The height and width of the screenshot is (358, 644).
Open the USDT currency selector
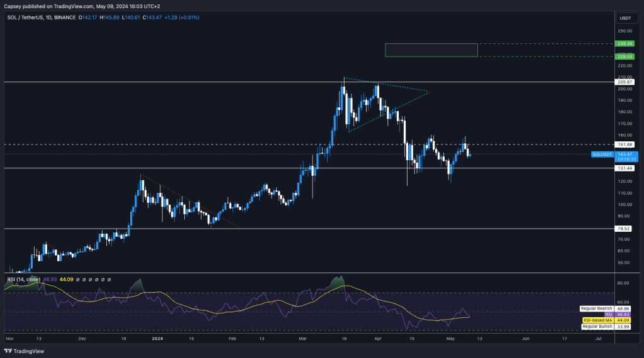pos(625,18)
